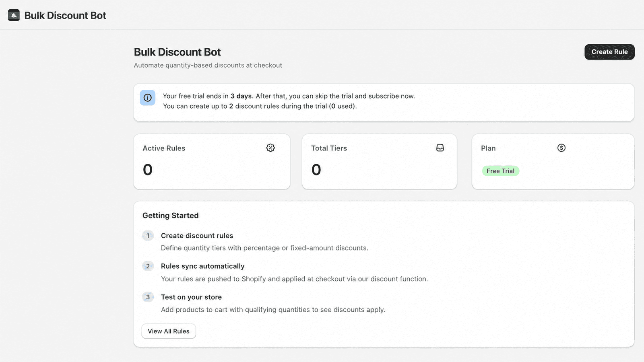
Task: Click 'Define quantity tiers' description text
Action: coord(264,248)
